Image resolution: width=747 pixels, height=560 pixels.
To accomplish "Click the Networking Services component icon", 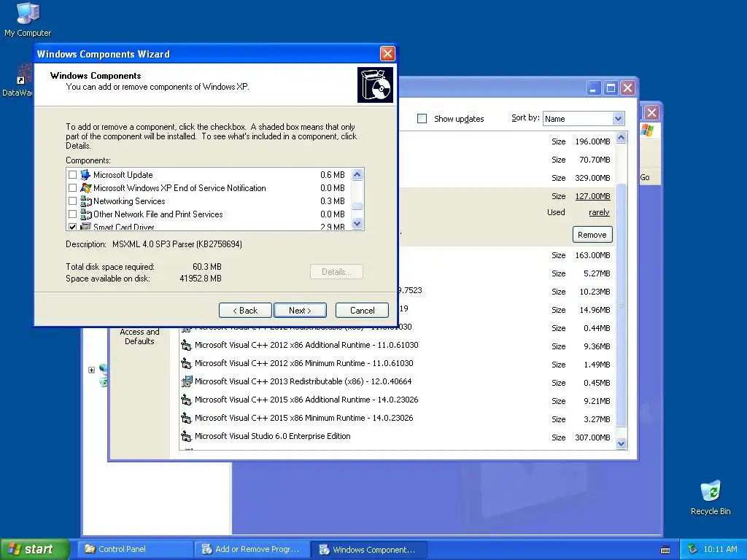I will click(86, 201).
